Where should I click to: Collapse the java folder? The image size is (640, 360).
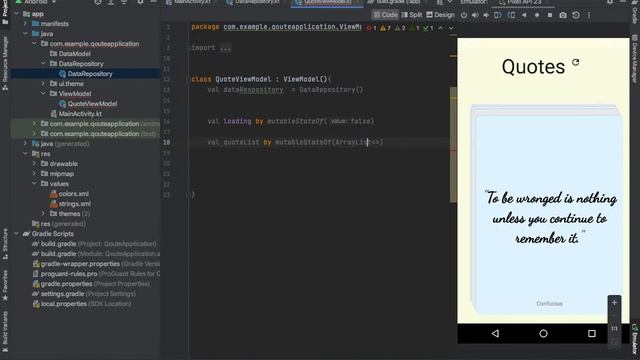point(25,34)
